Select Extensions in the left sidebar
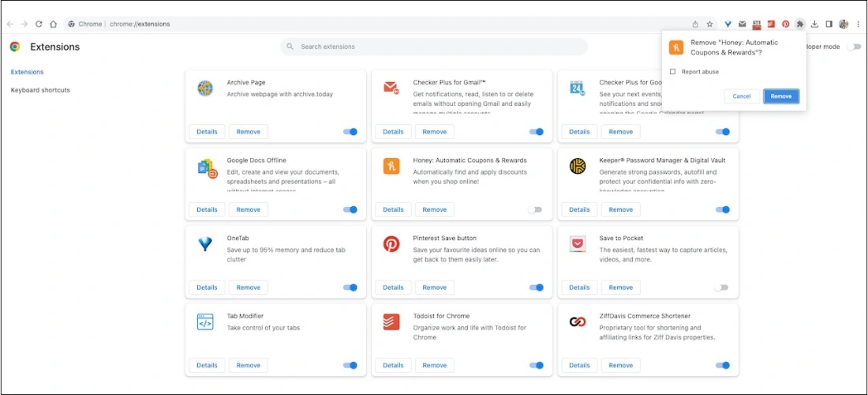This screenshot has width=868, height=395. tap(27, 72)
